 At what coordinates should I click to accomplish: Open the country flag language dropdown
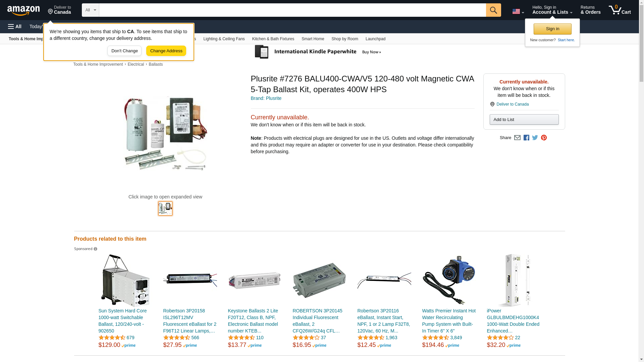pos(518,11)
